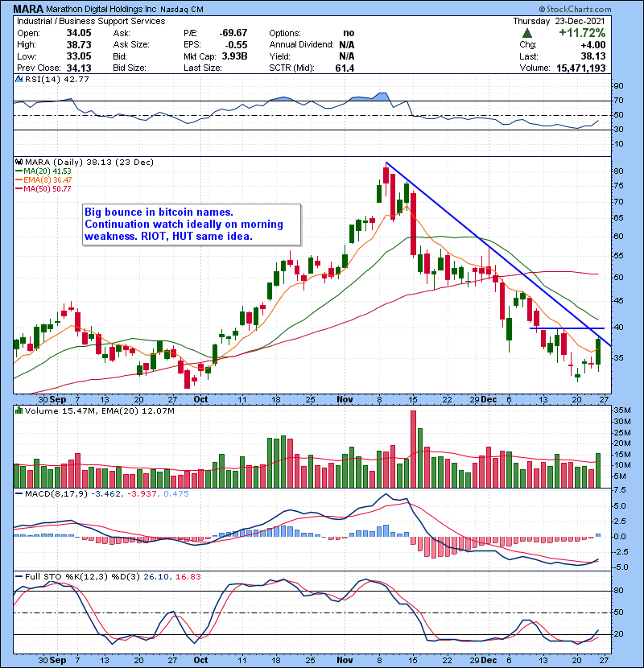This screenshot has width=644, height=668.
Task: Click the Prev Close value 34.13
Action: (x=79, y=68)
